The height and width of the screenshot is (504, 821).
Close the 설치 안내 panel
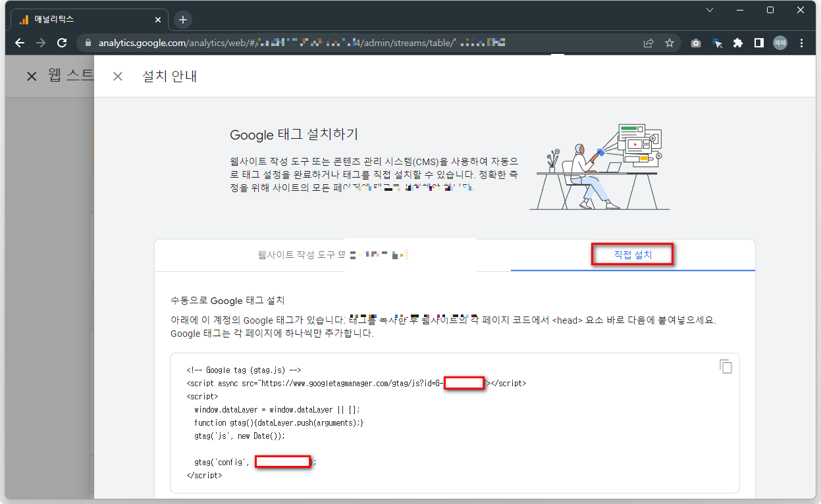click(x=118, y=76)
